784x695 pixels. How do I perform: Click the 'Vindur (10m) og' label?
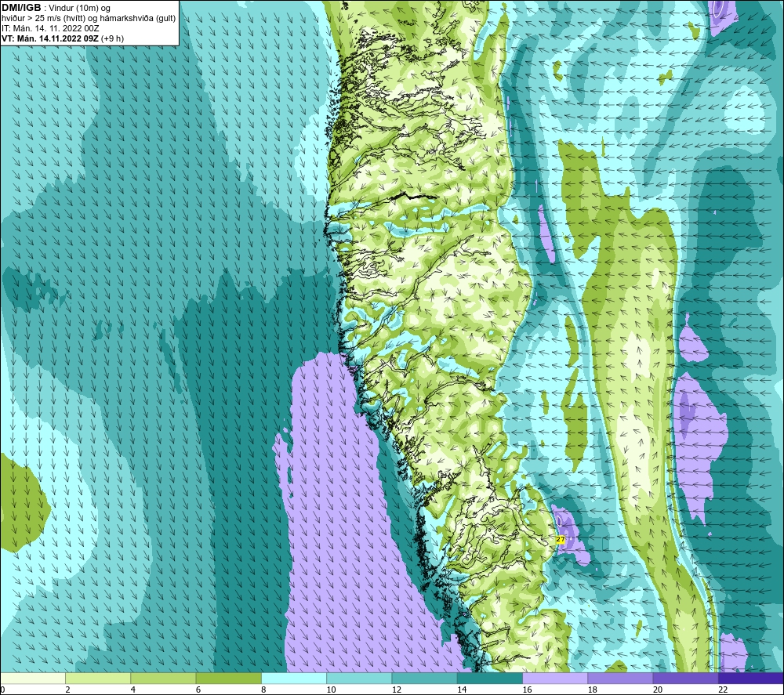coord(80,9)
